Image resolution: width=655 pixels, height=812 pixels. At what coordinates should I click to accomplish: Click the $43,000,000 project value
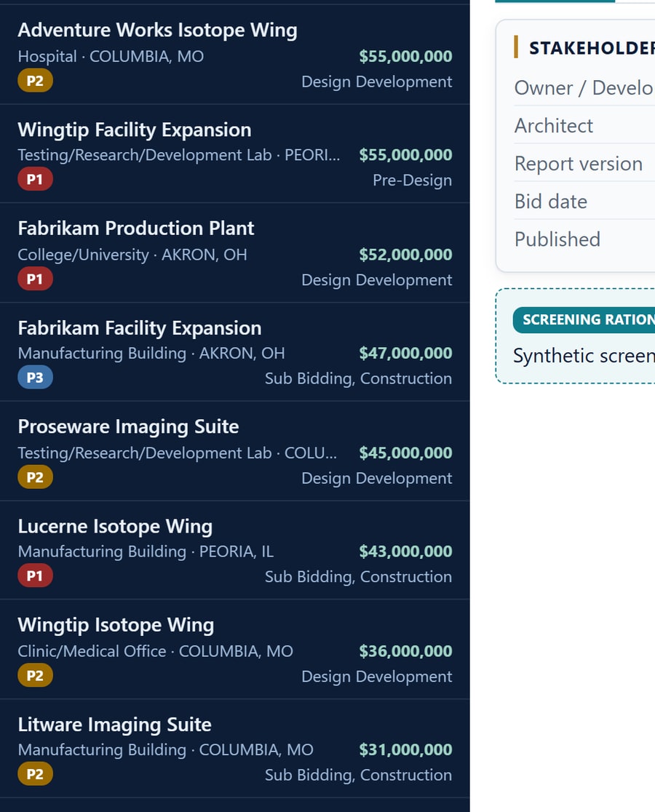coord(405,551)
